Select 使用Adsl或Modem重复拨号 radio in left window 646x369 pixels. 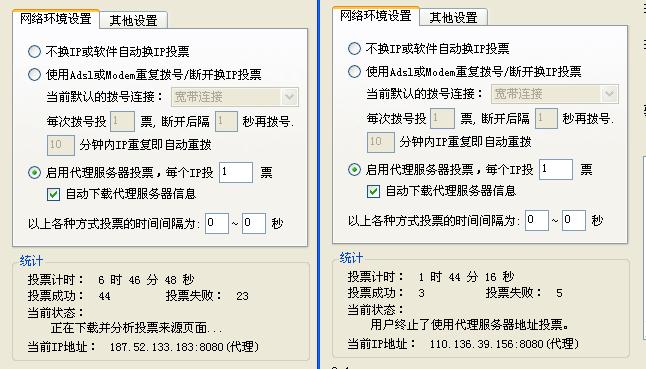tap(35, 75)
